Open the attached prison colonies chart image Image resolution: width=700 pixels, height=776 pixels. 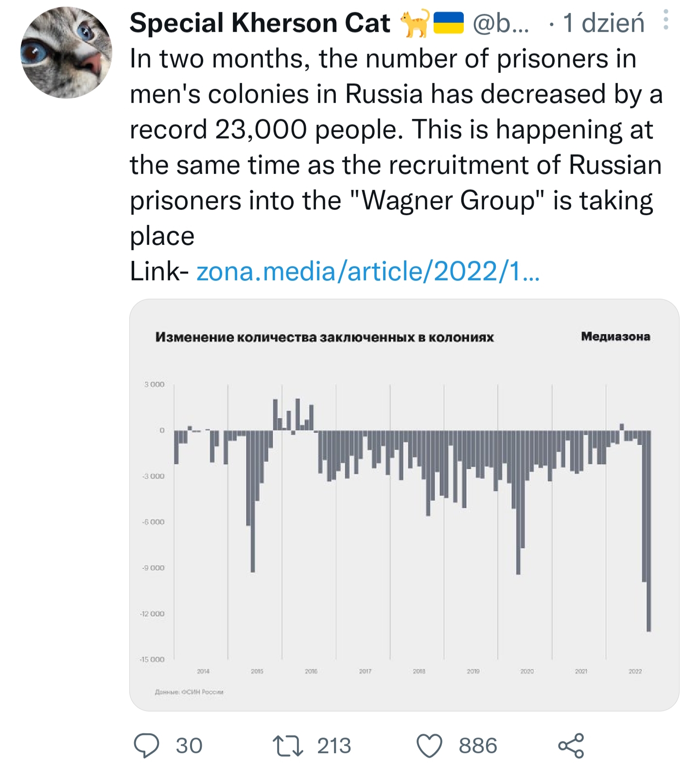click(x=404, y=505)
